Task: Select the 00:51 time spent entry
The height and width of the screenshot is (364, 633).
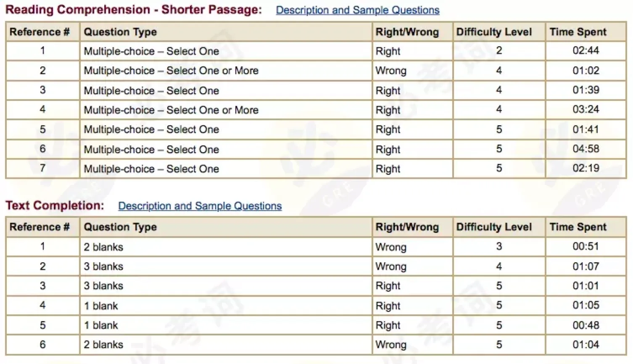Action: point(586,247)
